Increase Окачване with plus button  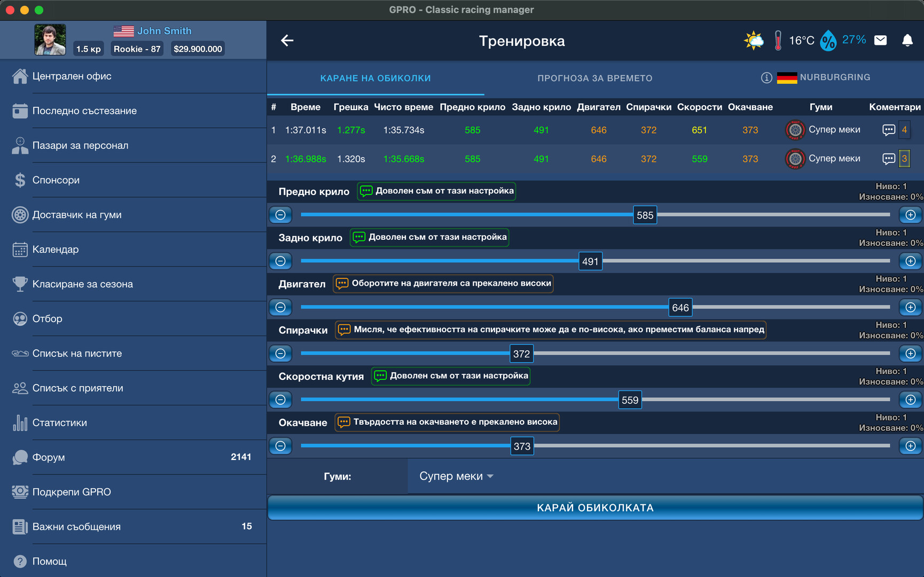[911, 446]
